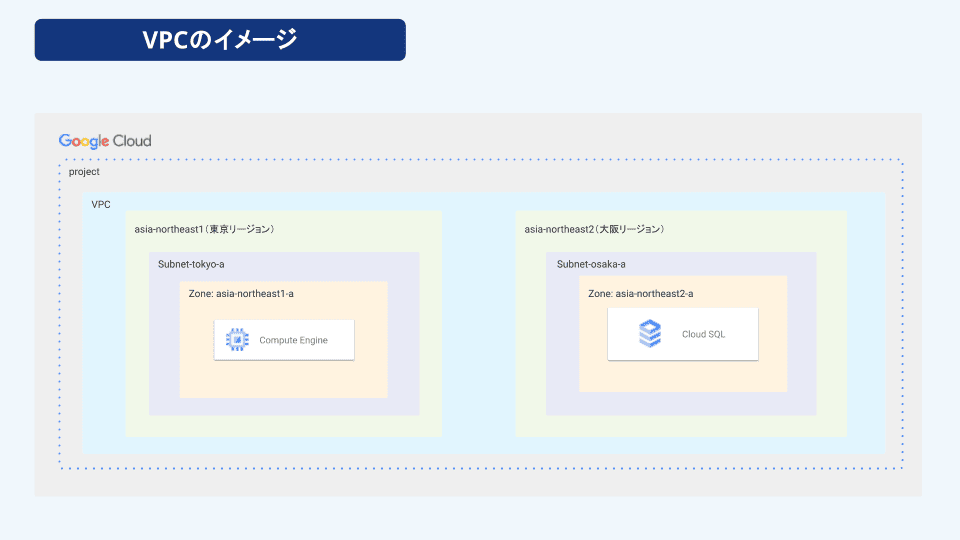Click the Cloud SQL stacked database icon
The height and width of the screenshot is (540, 960).
click(650, 334)
